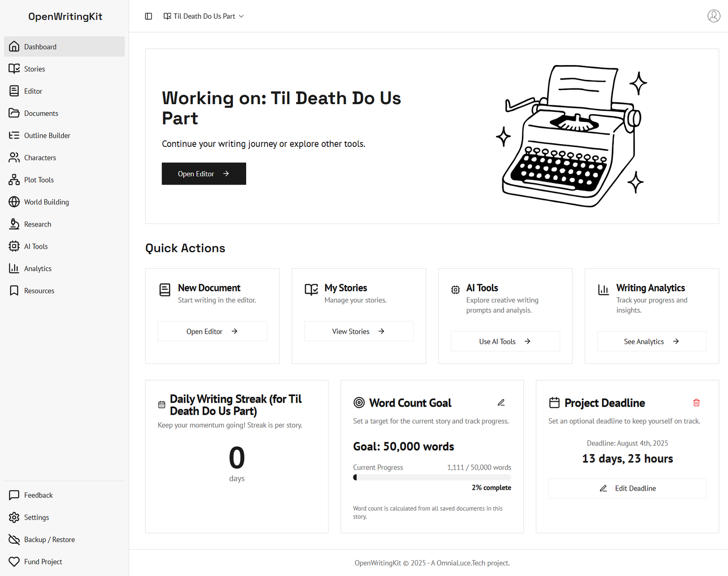The image size is (728, 576).
Task: Toggle the sidebar panel icon
Action: pyautogui.click(x=148, y=16)
